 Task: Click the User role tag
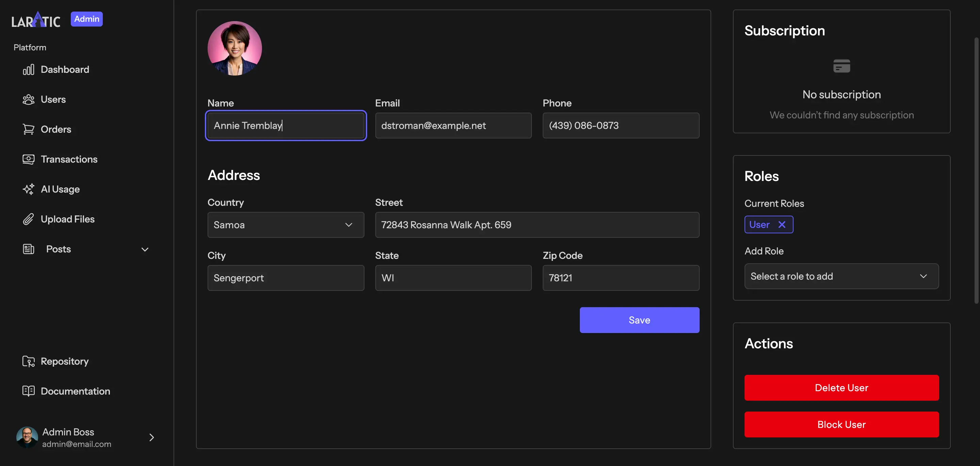click(768, 224)
